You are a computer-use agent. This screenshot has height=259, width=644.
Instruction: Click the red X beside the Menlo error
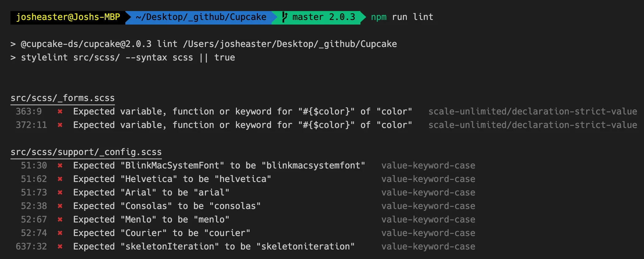pyautogui.click(x=60, y=220)
